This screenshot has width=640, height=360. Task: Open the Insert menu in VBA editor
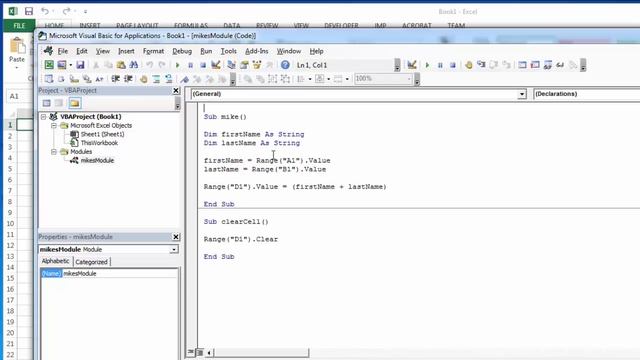coord(126,51)
